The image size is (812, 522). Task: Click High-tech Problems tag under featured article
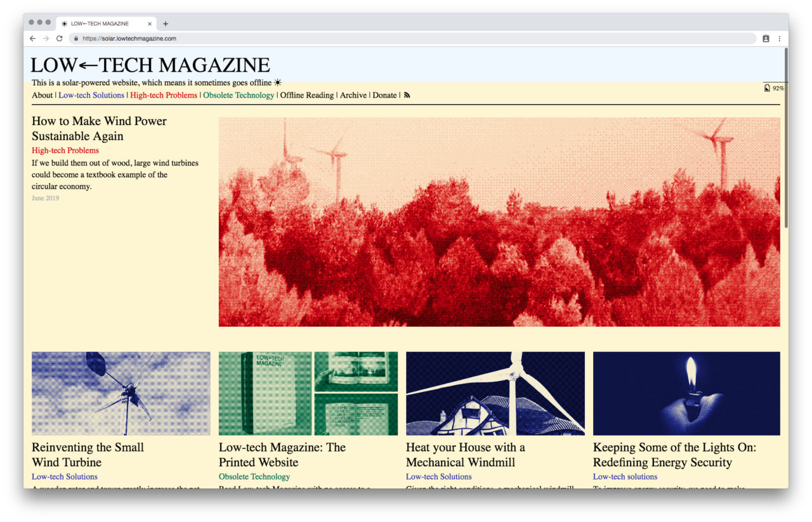tap(65, 150)
